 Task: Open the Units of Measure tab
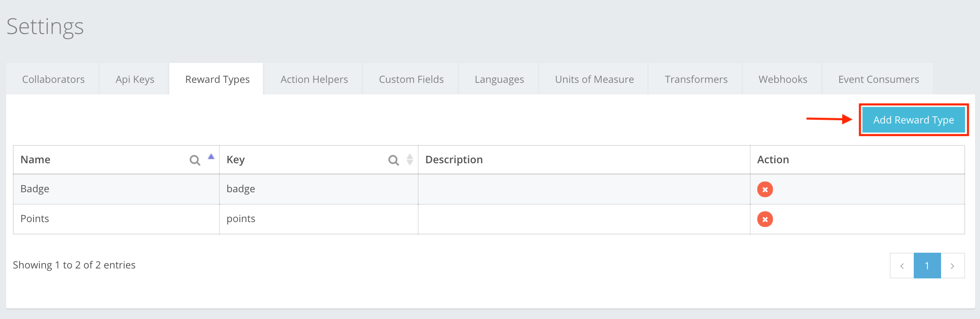click(594, 79)
